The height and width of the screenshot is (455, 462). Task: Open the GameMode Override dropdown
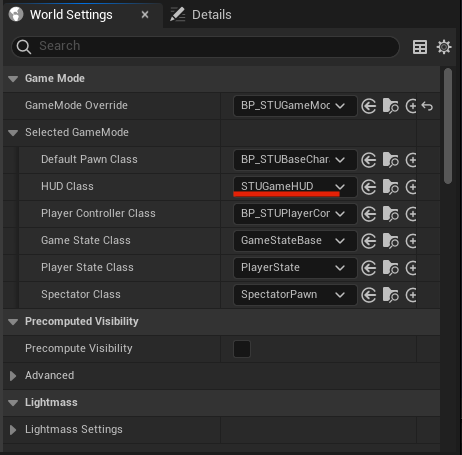pyautogui.click(x=295, y=106)
